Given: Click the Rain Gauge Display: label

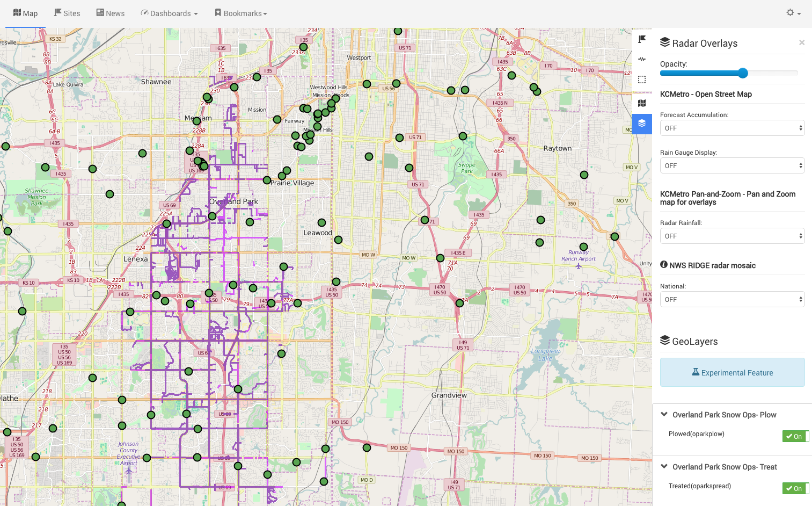Looking at the screenshot, I should [x=688, y=153].
